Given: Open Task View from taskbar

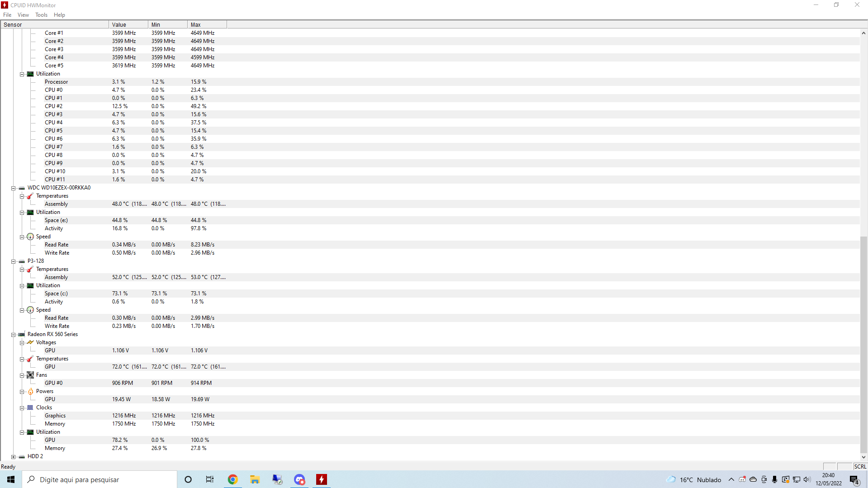Looking at the screenshot, I should coord(210,479).
